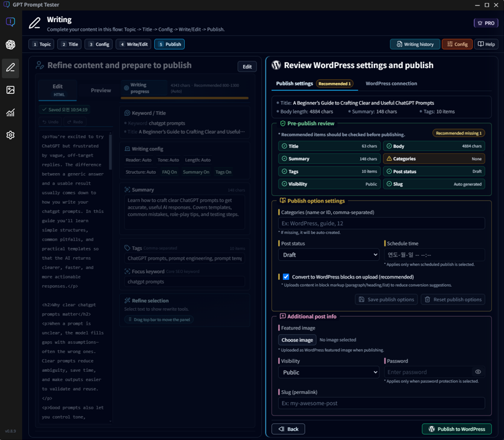Click the Categories input field
This screenshot has height=440, width=504.
pos(381,223)
